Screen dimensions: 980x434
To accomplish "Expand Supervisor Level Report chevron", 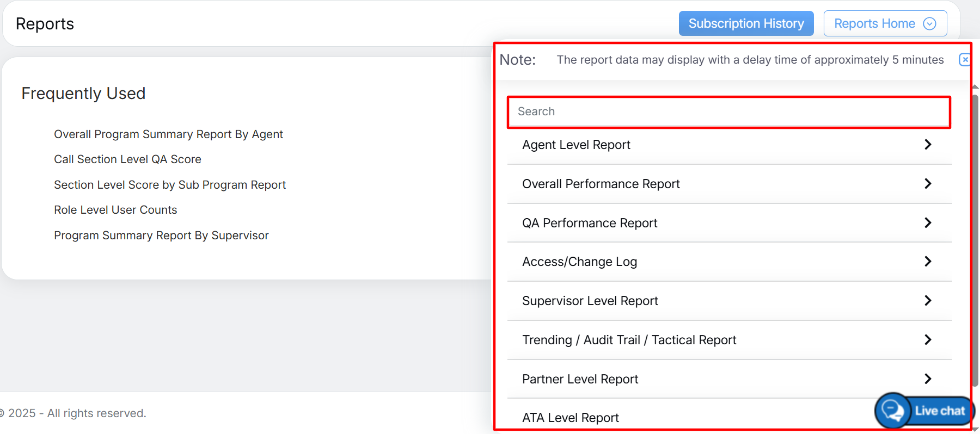I will [928, 301].
